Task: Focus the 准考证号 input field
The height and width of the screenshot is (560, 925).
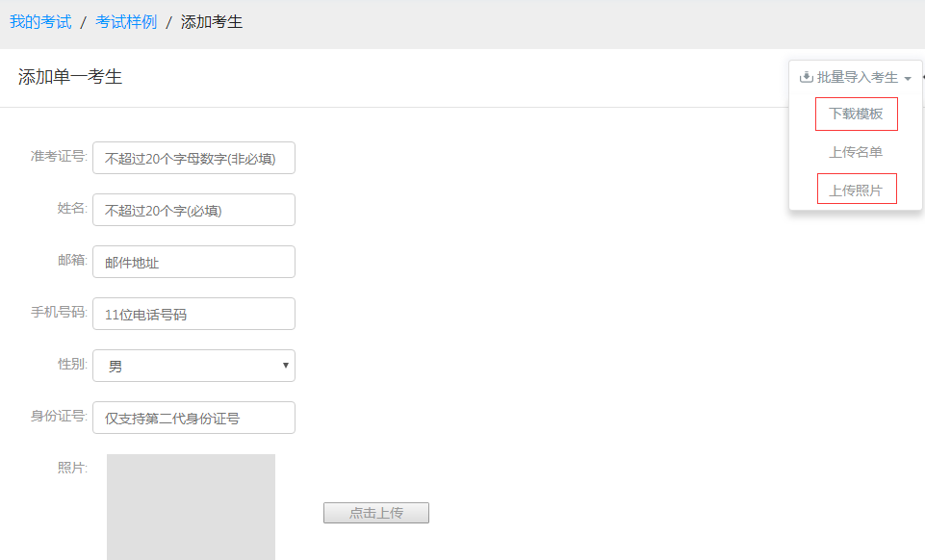Action: (193, 158)
